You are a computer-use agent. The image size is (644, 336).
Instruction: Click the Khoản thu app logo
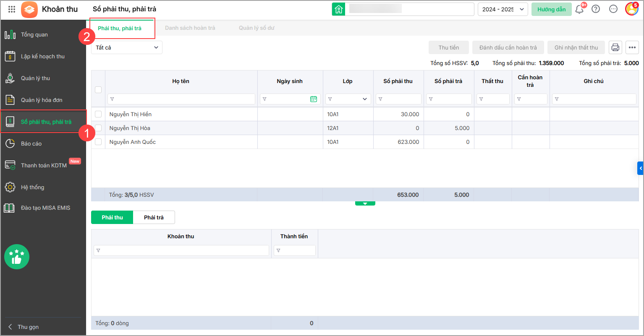pos(29,9)
